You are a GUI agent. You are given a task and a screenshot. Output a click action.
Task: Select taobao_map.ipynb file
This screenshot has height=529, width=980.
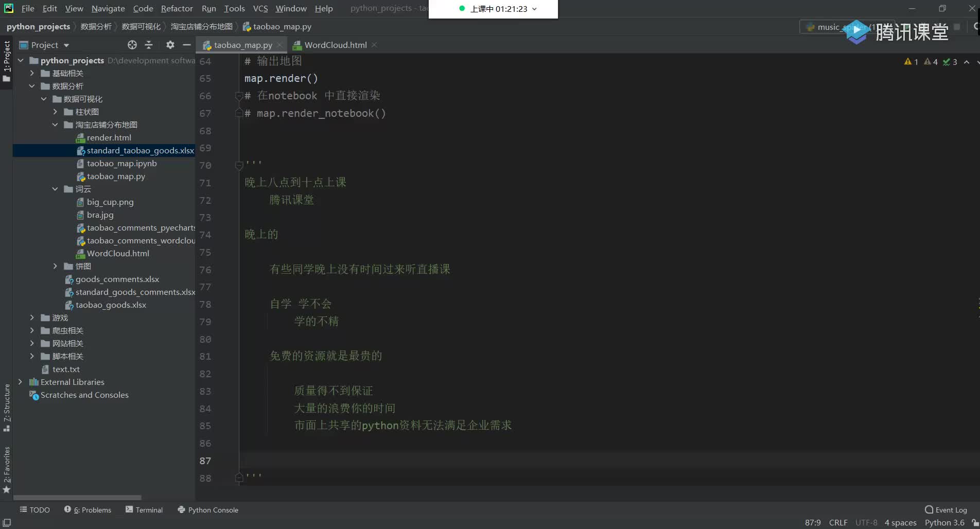[x=121, y=163]
